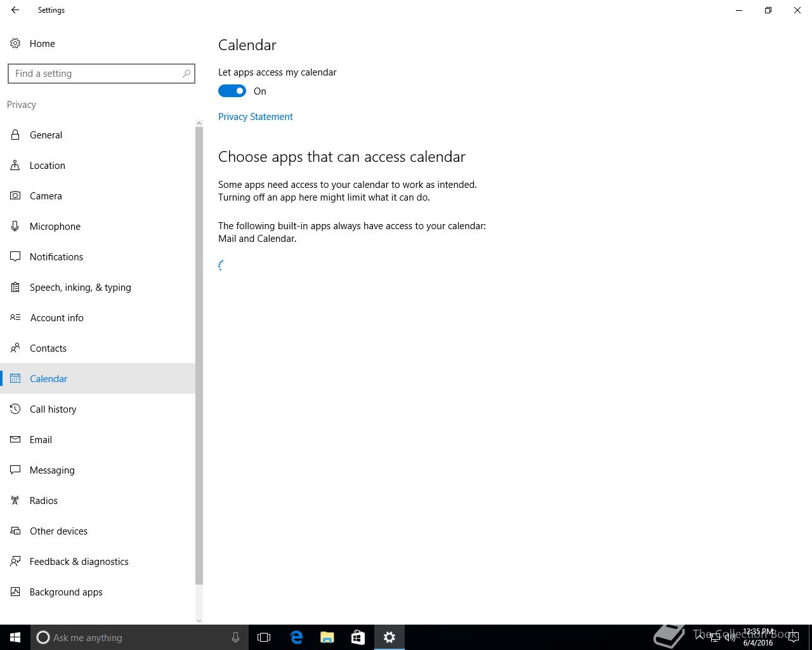
Task: Click the Cortana microphone icon
Action: click(x=235, y=637)
